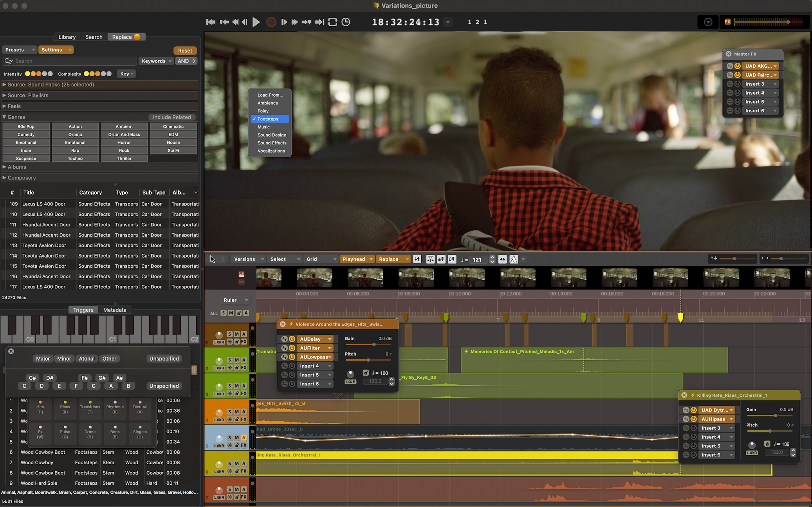The image size is (812, 507).
Task: Open the Playhead dropdown
Action: (357, 259)
